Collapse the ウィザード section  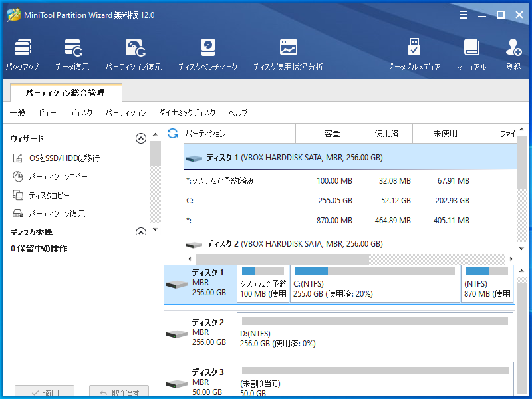(141, 138)
